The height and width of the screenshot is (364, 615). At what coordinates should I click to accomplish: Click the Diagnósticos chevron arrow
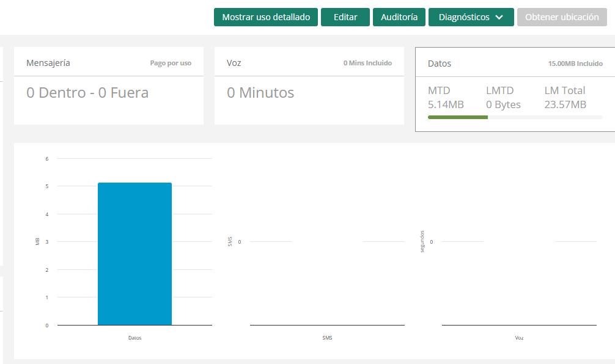click(x=499, y=17)
